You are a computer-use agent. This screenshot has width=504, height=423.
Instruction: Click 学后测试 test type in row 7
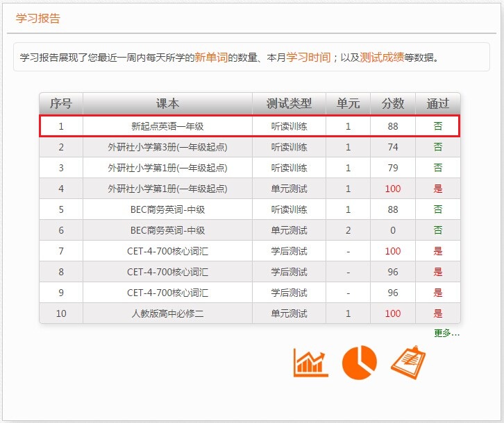289,251
